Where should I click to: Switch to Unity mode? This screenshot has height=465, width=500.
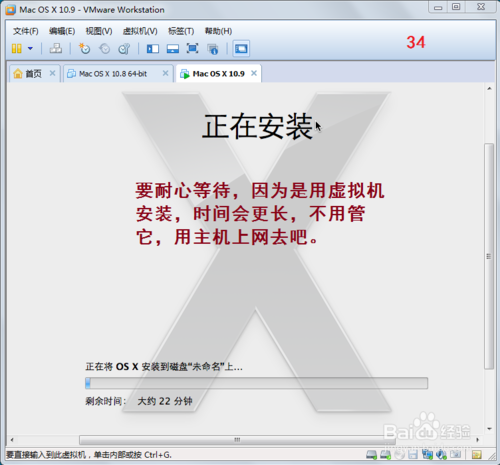pos(213,49)
